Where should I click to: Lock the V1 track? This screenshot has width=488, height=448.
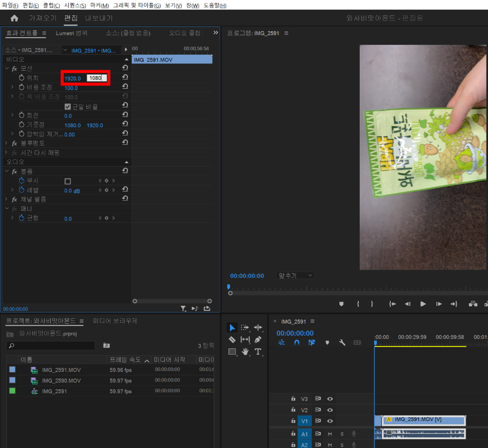click(293, 421)
